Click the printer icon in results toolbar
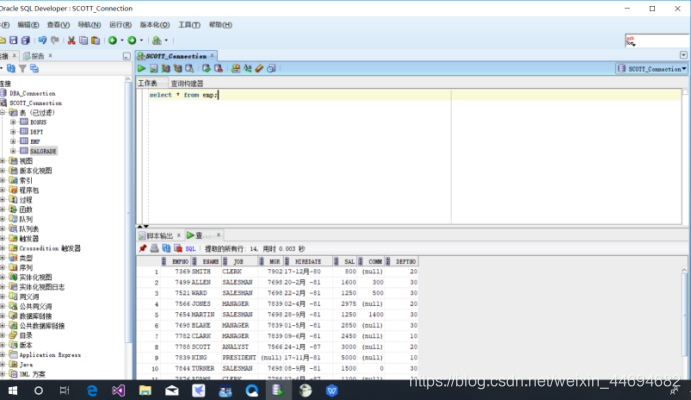This screenshot has height=400, width=691. (x=154, y=248)
